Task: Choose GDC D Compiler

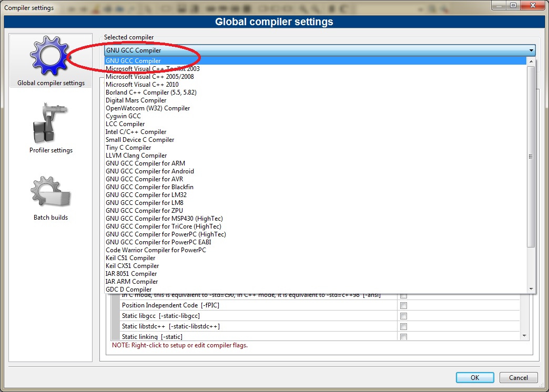Action: tap(316, 289)
